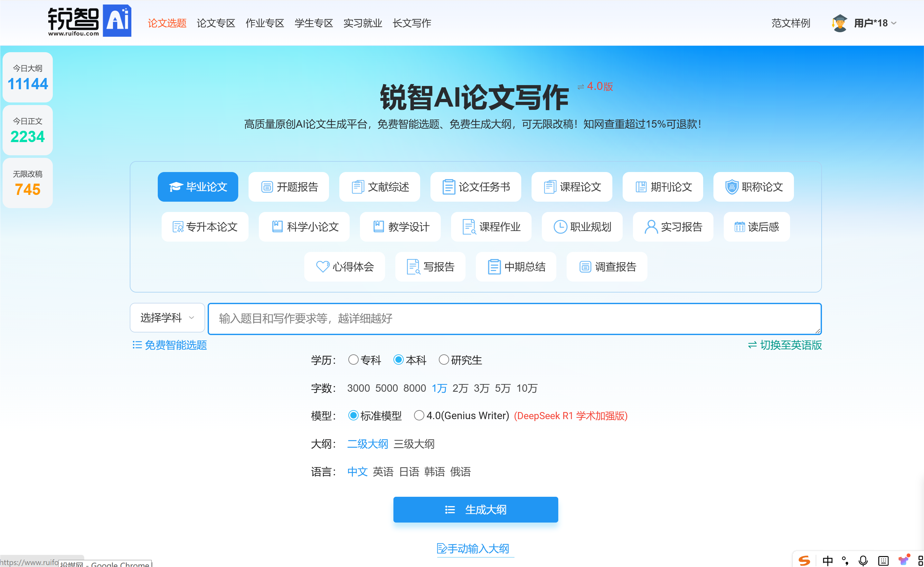Open the 论文专区 nav item

(x=216, y=23)
